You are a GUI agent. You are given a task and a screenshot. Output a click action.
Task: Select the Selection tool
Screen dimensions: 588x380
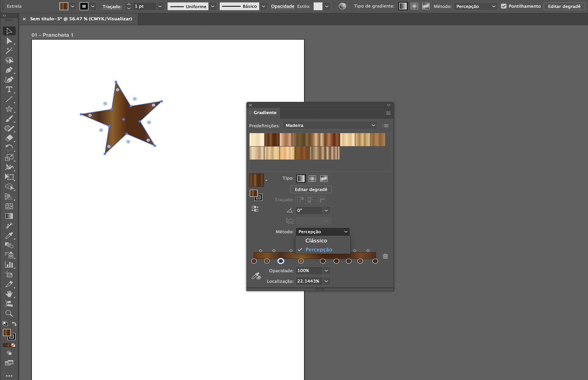[9, 31]
